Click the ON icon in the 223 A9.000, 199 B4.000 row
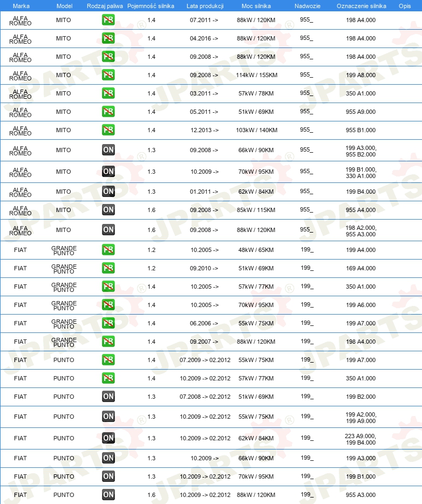 108,438
